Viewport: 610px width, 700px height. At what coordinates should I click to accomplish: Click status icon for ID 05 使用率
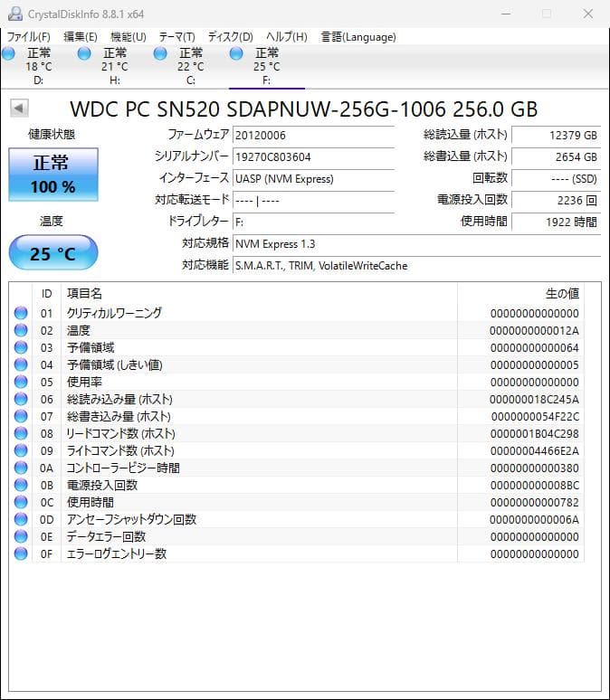pyautogui.click(x=21, y=382)
